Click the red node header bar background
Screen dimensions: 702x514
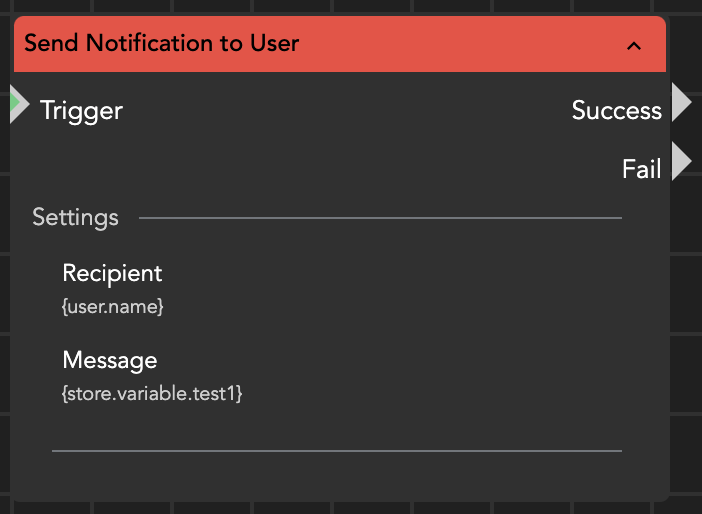[450, 45]
